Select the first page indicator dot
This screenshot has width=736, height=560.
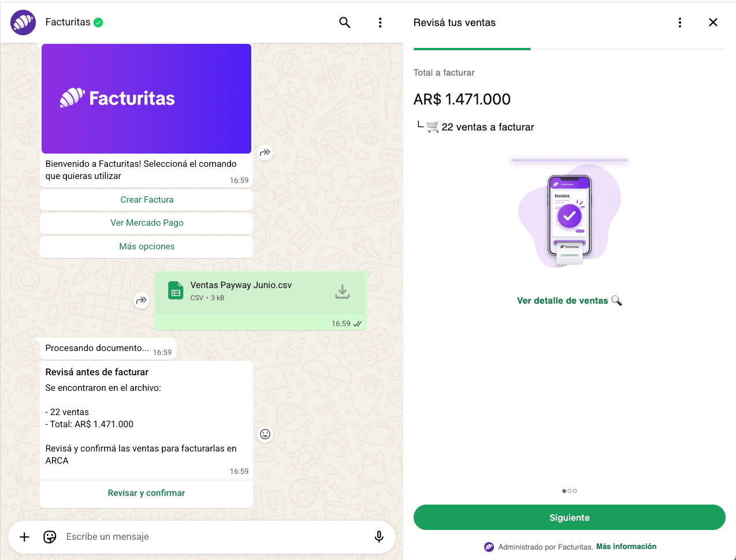point(564,491)
